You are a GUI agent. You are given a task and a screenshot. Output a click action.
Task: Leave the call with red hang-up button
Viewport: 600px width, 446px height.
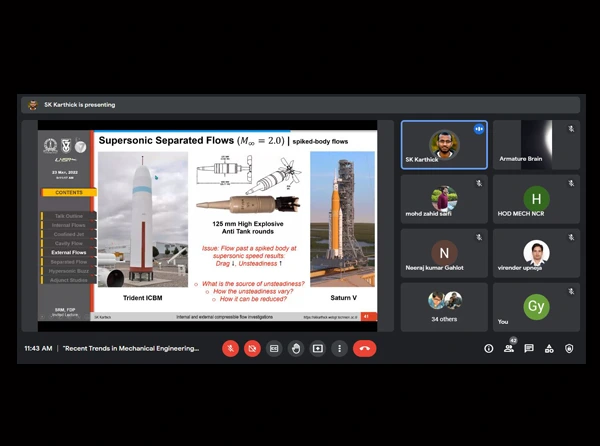pyautogui.click(x=365, y=348)
